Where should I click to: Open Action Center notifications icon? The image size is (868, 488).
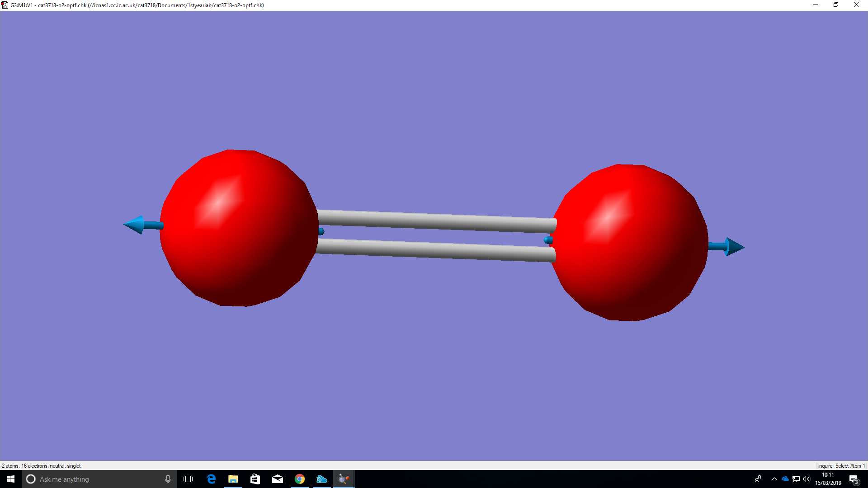[x=854, y=479]
